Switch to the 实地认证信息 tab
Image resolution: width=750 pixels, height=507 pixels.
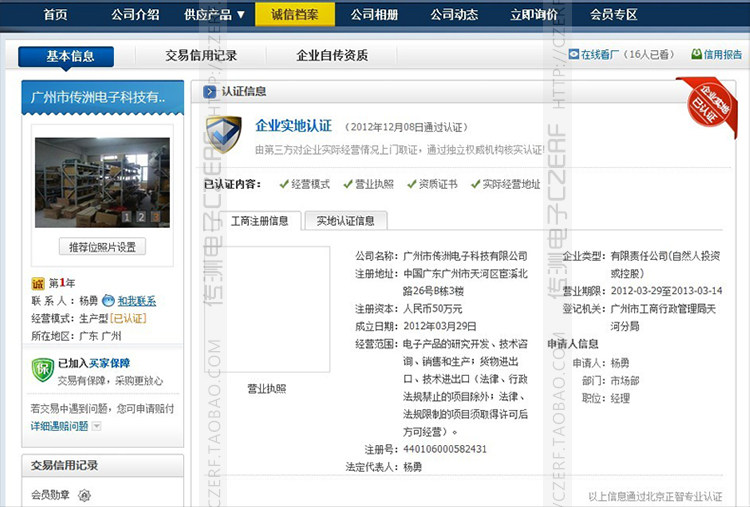coord(346,221)
